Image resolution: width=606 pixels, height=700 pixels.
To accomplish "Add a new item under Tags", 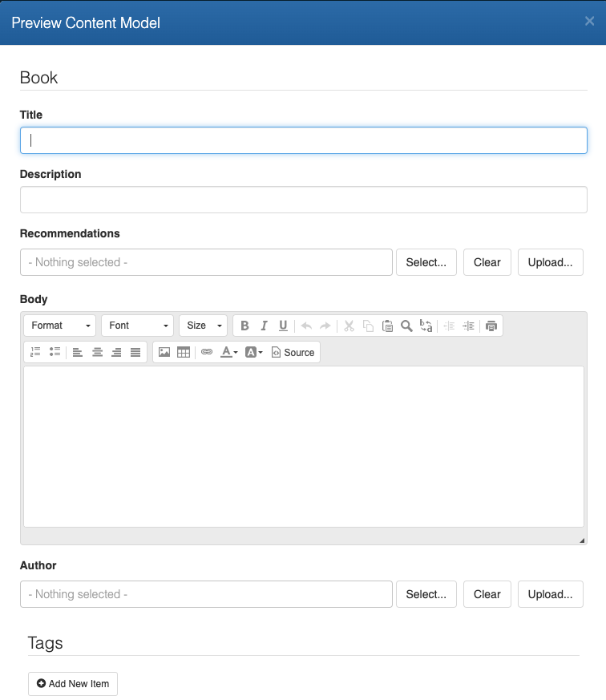I will (x=73, y=684).
